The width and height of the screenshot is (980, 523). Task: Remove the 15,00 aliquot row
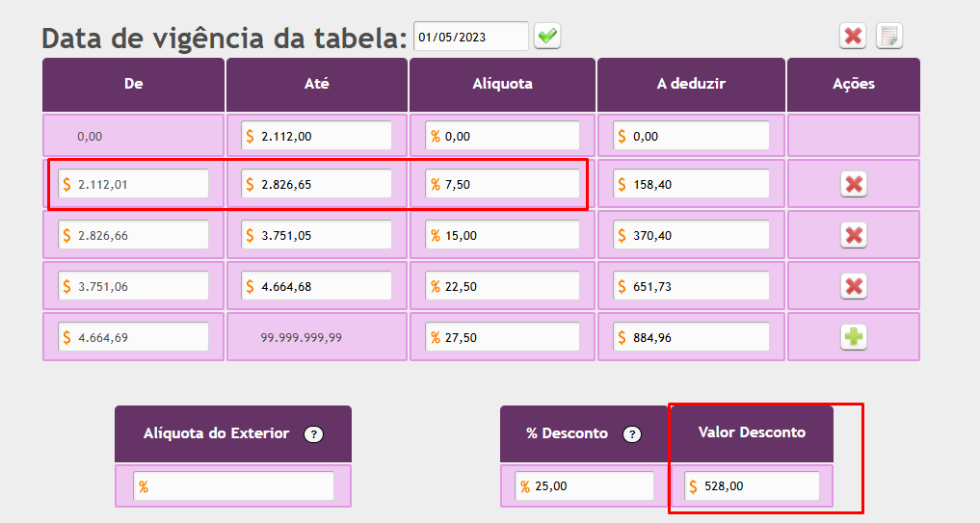(x=853, y=235)
